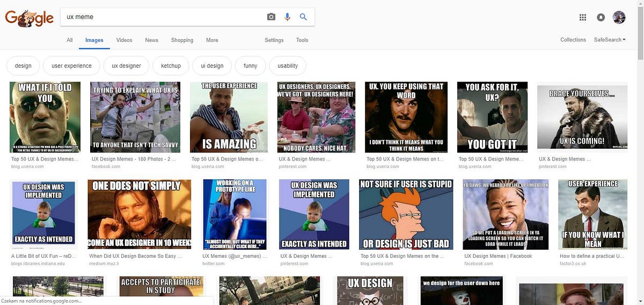Filter by 'user experience' chip
The width and height of the screenshot is (644, 305).
(71, 66)
